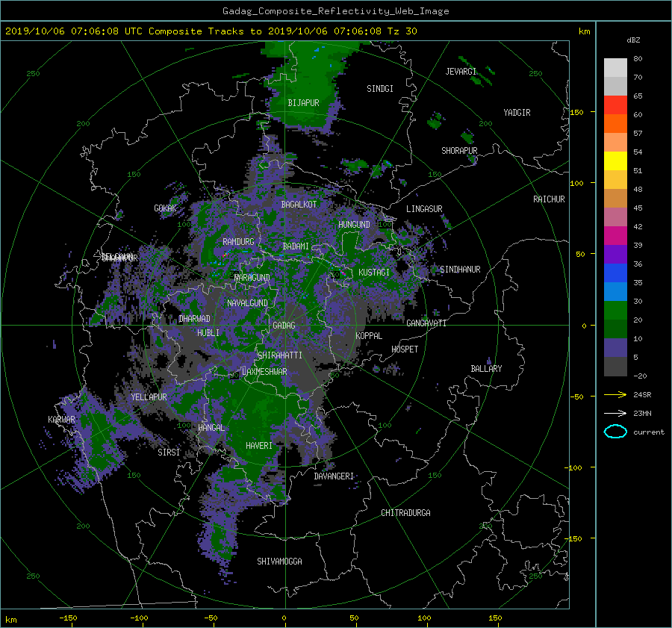Click the BALLARY city label
Image resolution: width=672 pixels, height=628 pixels.
[x=486, y=369]
